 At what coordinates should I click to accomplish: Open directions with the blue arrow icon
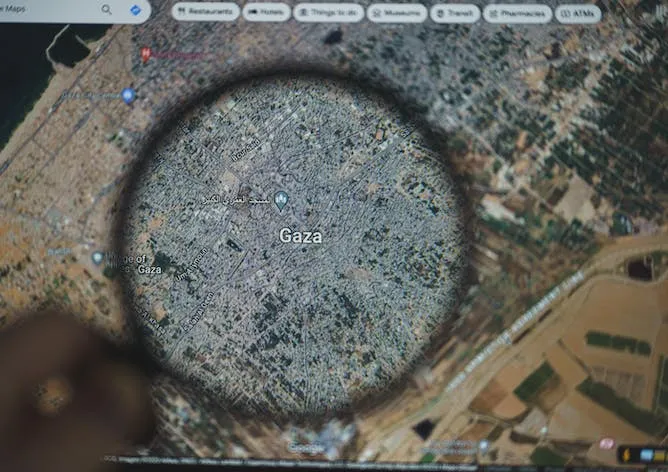point(135,10)
